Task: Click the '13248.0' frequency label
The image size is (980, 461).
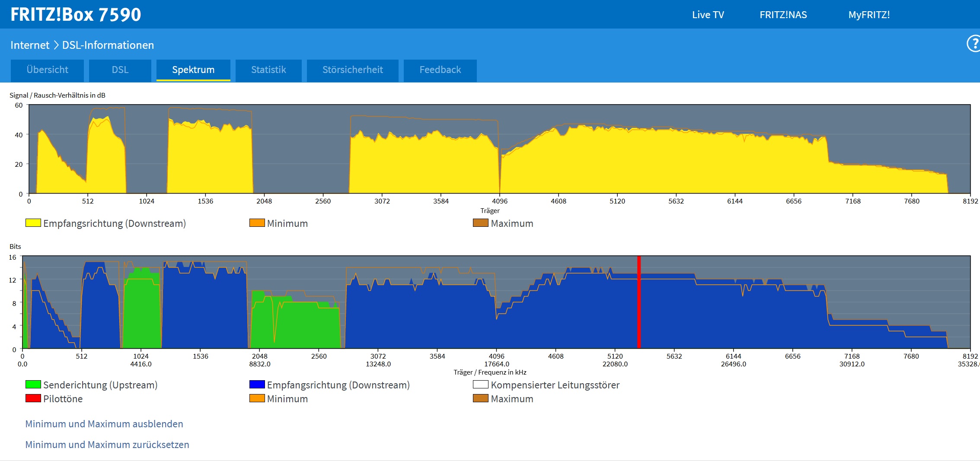Action: click(378, 364)
